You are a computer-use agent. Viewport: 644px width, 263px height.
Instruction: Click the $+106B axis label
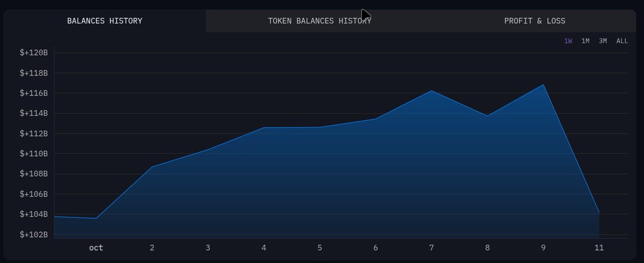point(34,194)
